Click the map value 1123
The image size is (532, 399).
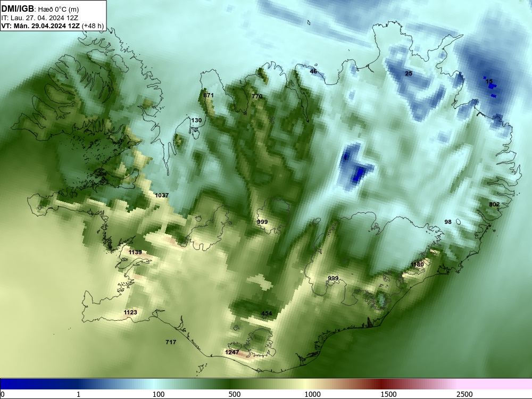tap(130, 312)
